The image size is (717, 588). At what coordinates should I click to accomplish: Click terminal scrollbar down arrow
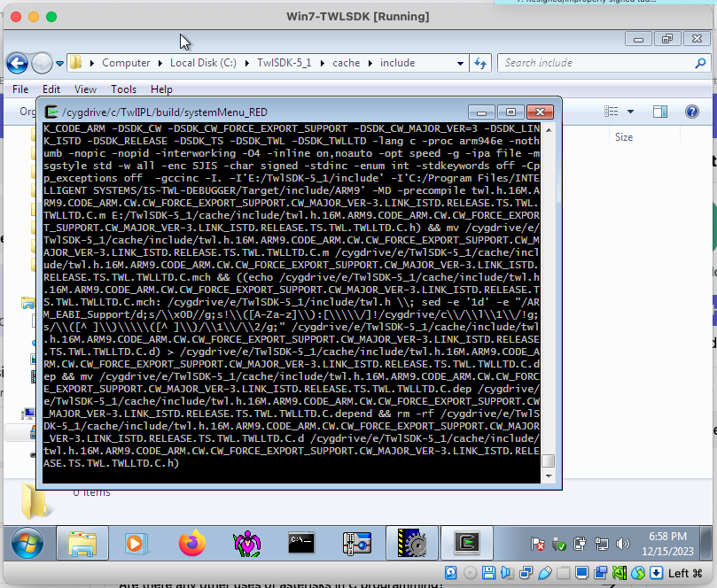coord(549,476)
